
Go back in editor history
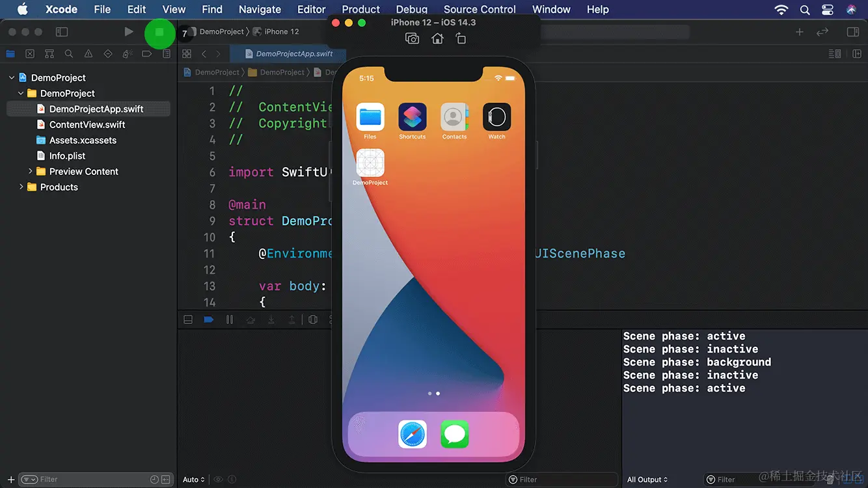tap(204, 54)
